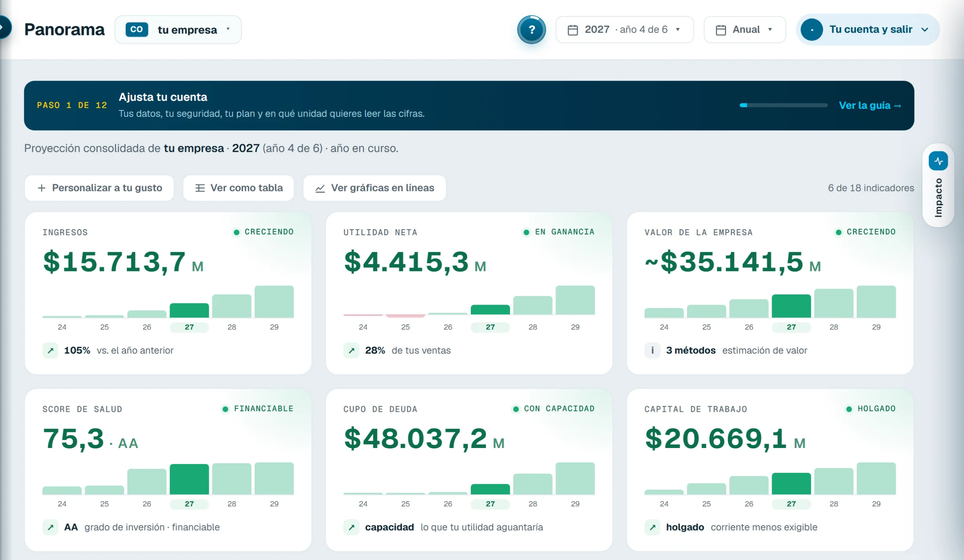Click the info icon beside 3 métodos
The height and width of the screenshot is (560, 964).
(652, 350)
